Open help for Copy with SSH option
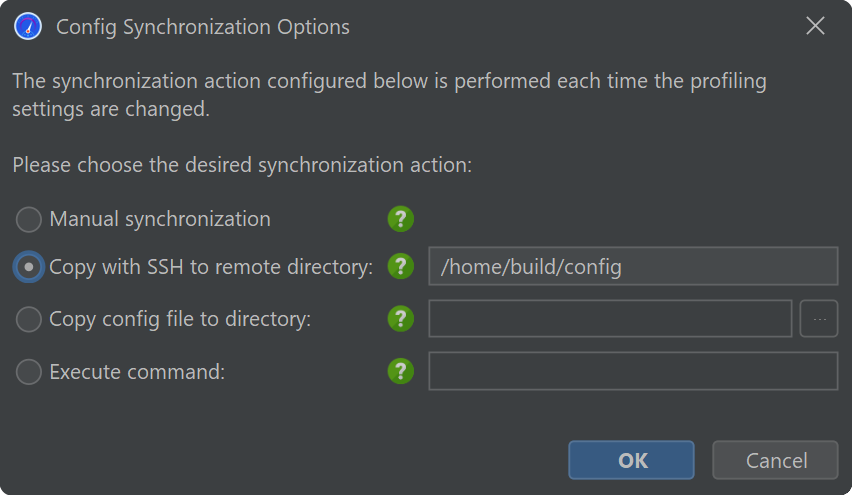This screenshot has height=495, width=852. click(x=400, y=266)
